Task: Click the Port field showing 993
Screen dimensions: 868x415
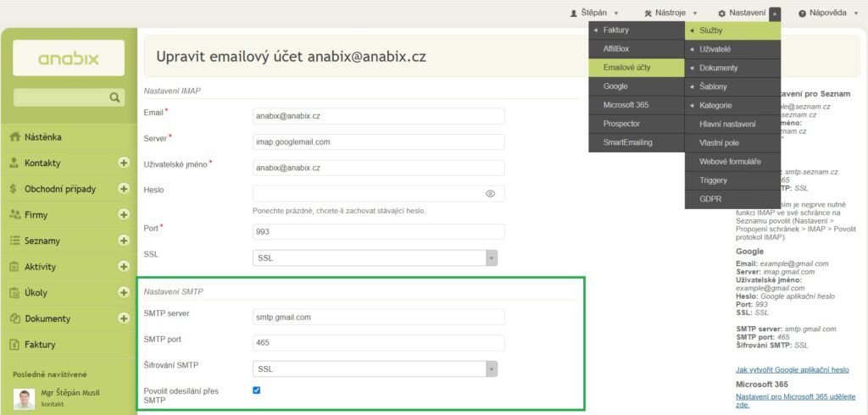Action: (379, 231)
